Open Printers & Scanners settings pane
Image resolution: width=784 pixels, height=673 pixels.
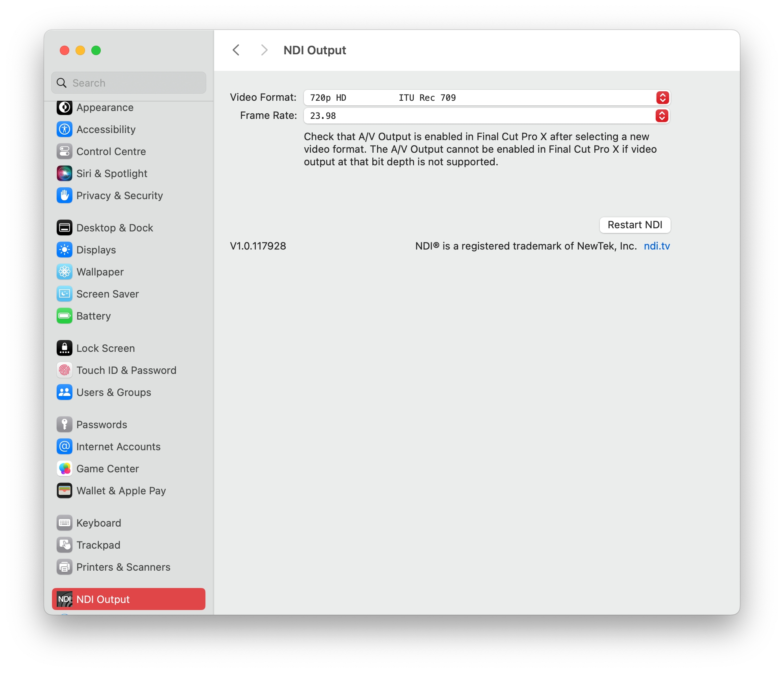(123, 567)
